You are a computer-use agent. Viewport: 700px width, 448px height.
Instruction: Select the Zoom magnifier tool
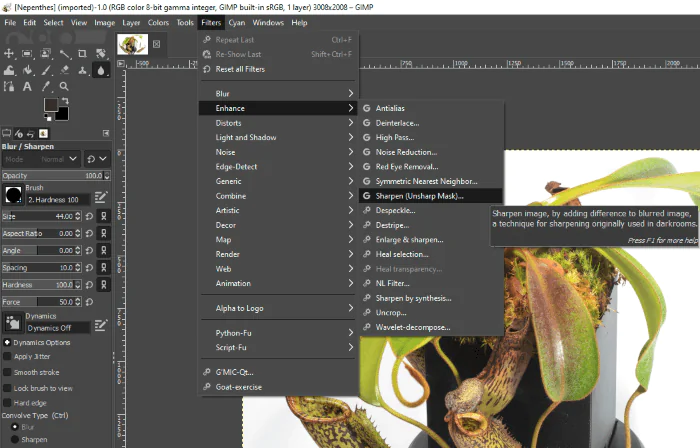click(64, 86)
